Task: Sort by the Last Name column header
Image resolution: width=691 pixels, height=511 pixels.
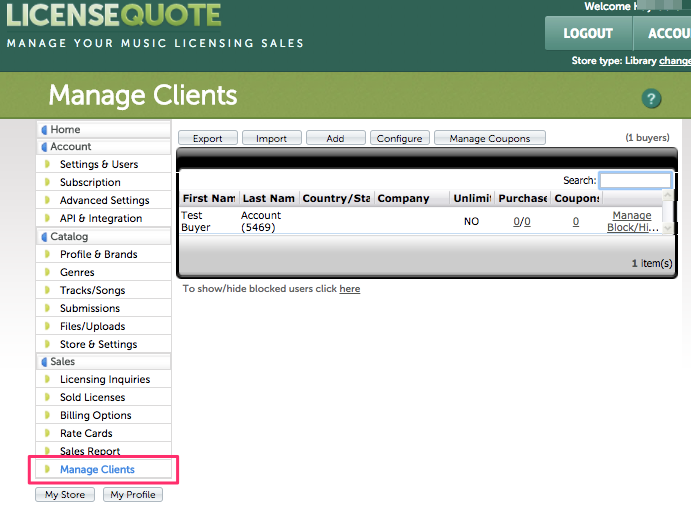Action: pyautogui.click(x=268, y=199)
